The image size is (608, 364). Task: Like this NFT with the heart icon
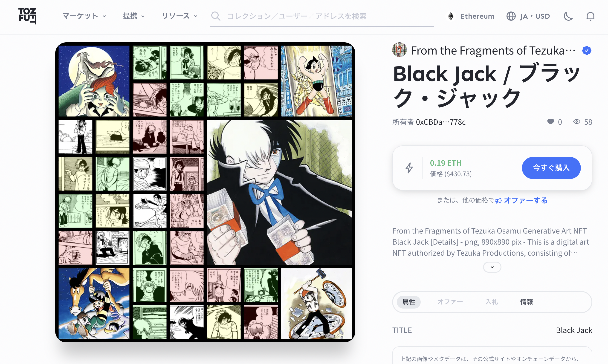(550, 122)
